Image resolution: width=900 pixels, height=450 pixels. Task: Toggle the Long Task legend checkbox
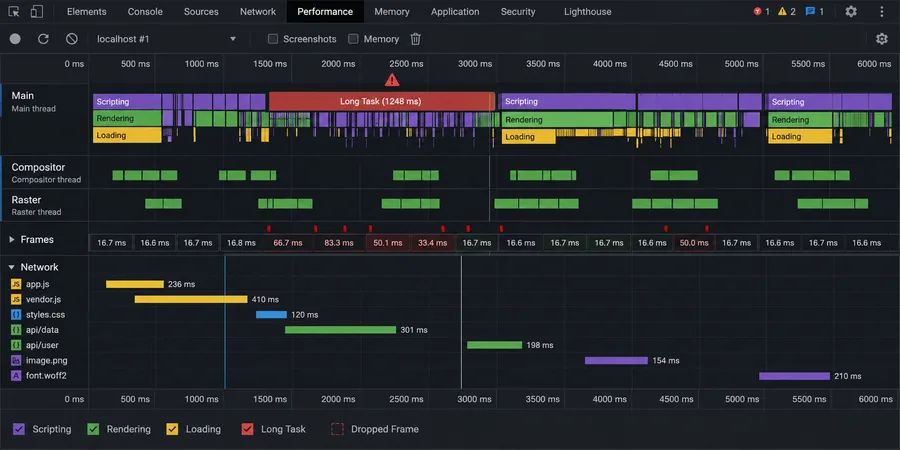[x=247, y=429]
